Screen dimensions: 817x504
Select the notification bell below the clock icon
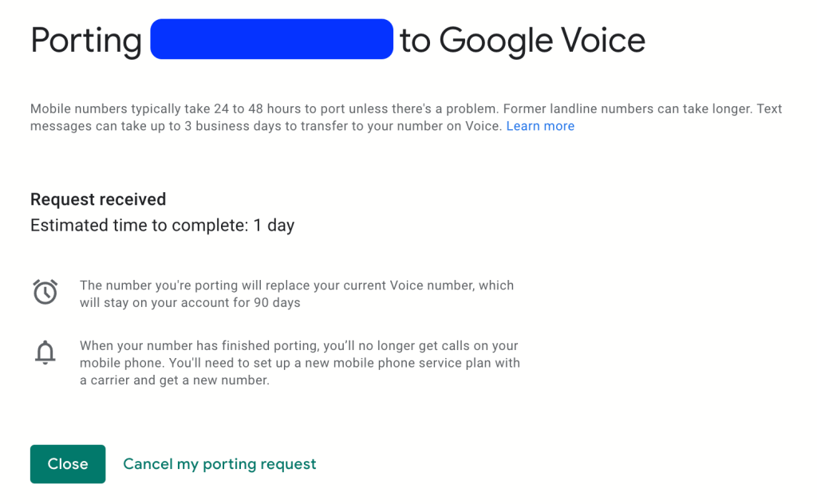45,353
